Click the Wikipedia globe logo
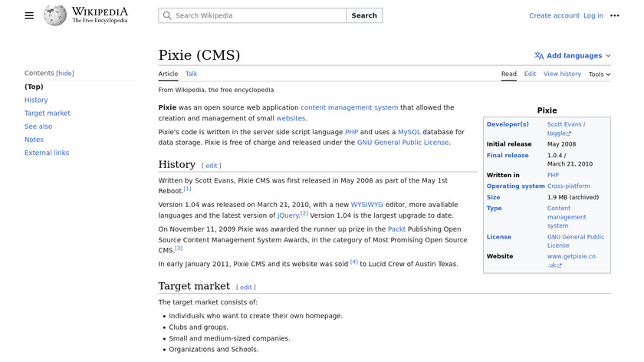 55,15
